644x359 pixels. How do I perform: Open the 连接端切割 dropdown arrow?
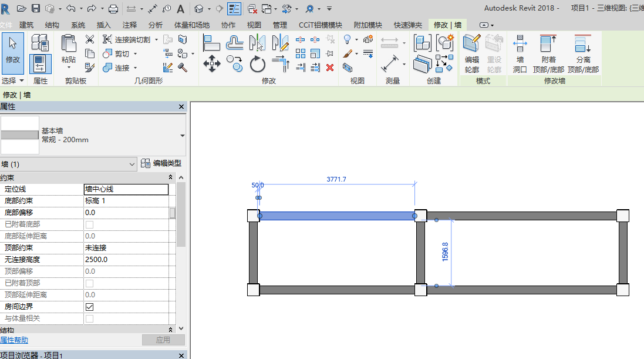157,39
